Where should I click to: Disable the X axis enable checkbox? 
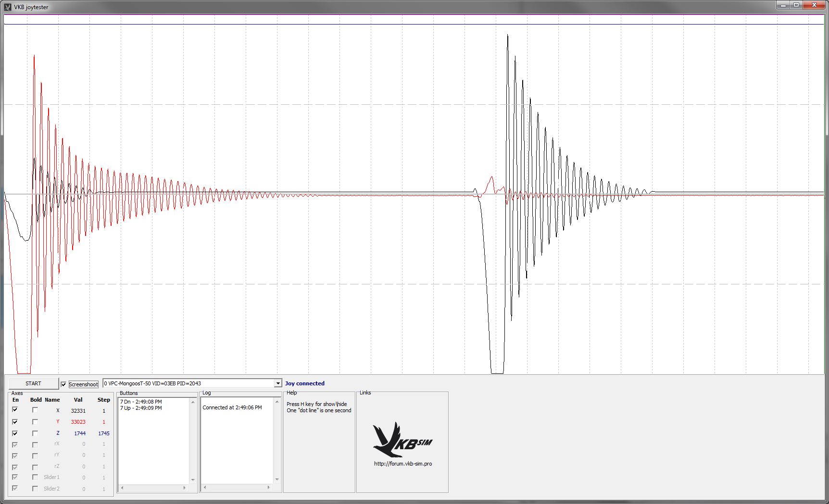(15, 410)
